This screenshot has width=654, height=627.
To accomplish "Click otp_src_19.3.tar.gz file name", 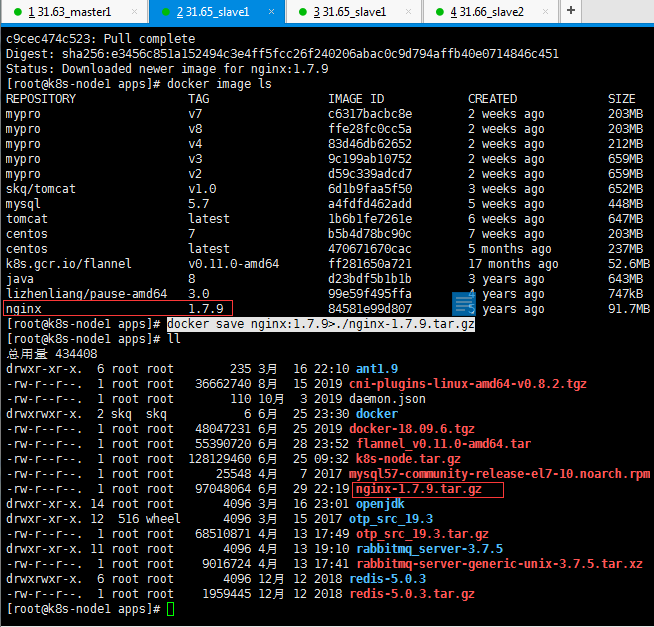I will coord(422,534).
